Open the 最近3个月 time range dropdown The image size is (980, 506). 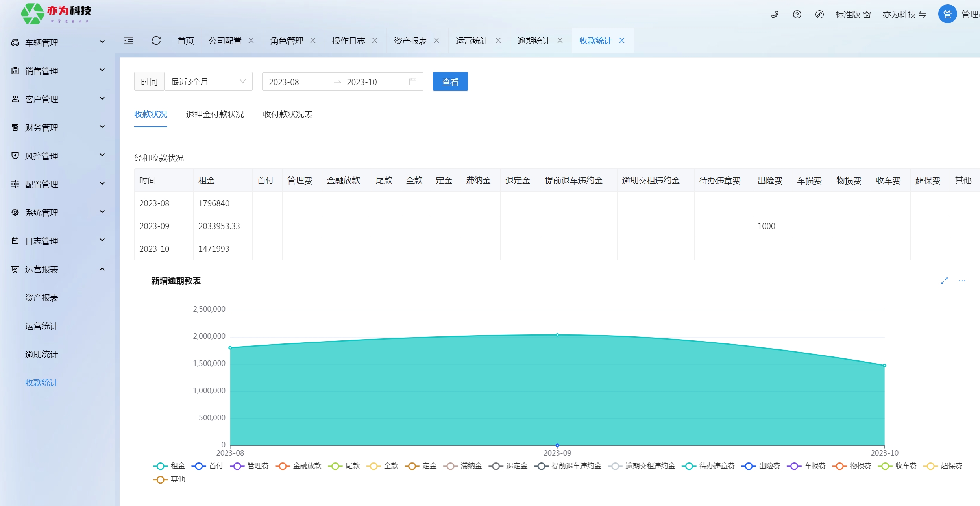click(x=208, y=82)
